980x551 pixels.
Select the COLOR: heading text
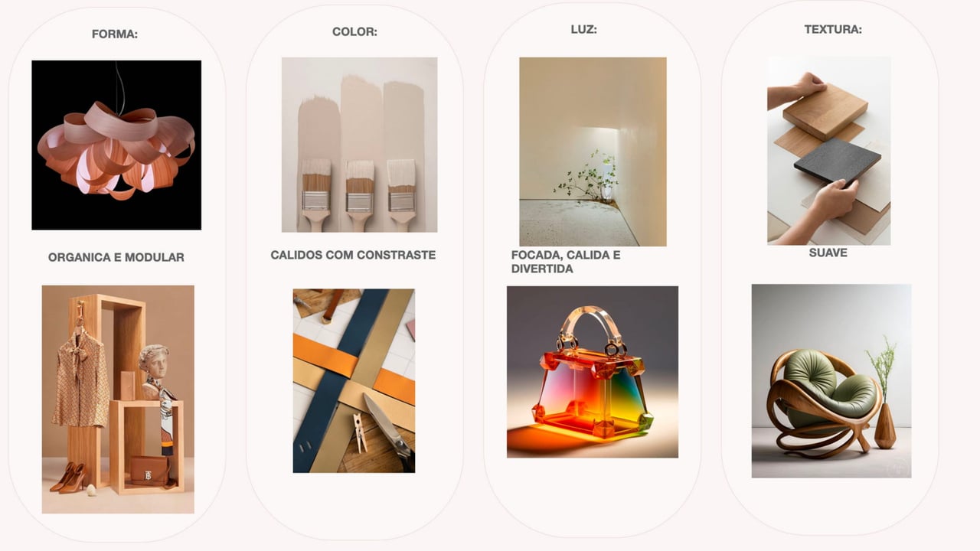[x=354, y=32]
